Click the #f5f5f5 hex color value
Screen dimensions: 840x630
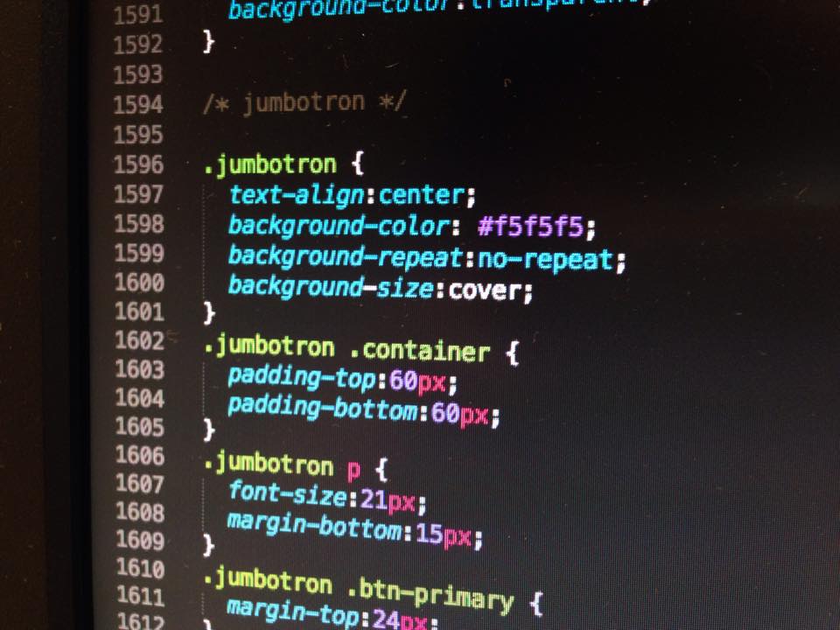[x=530, y=228]
